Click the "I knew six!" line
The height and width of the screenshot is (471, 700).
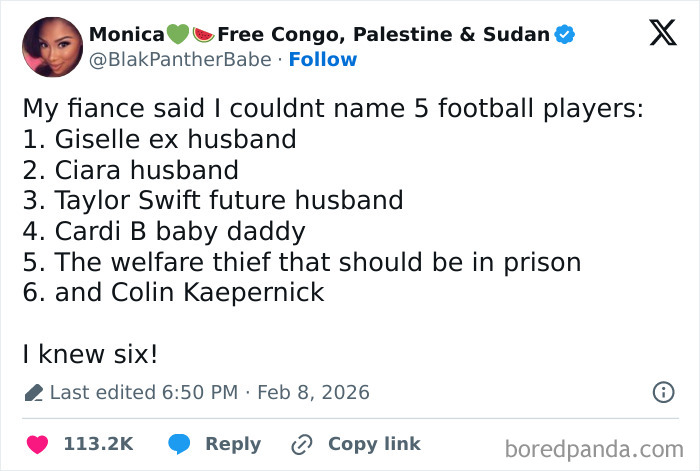click(x=90, y=355)
